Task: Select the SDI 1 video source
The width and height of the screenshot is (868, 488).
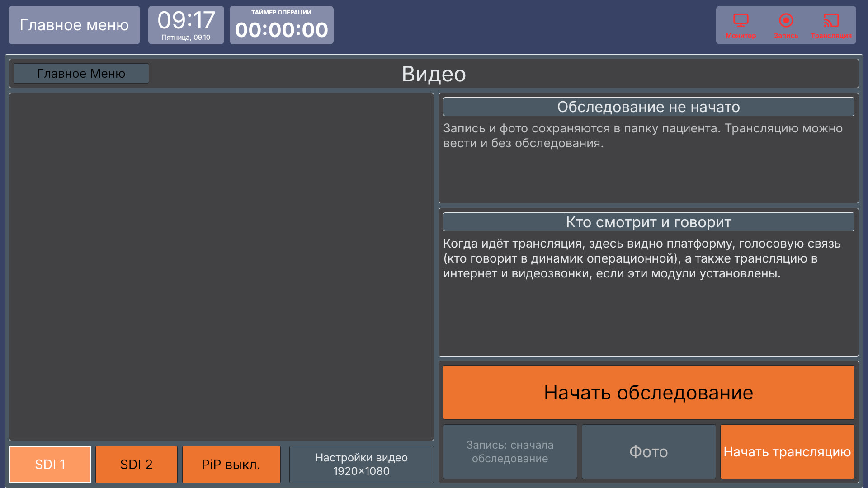Action: pos(50,464)
